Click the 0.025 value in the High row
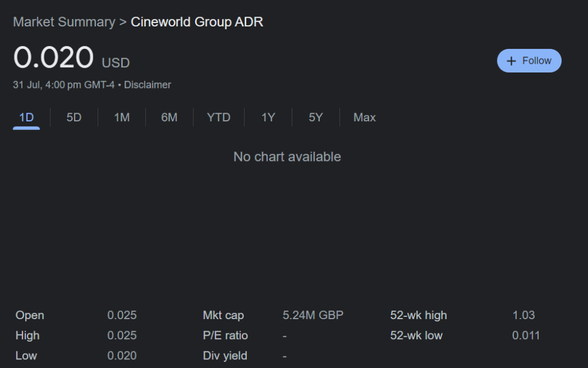 (x=122, y=335)
